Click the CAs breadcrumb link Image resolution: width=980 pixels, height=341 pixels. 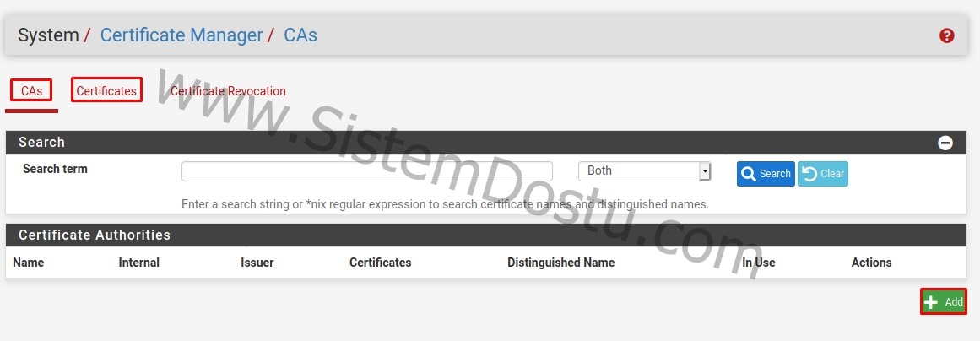tap(300, 35)
